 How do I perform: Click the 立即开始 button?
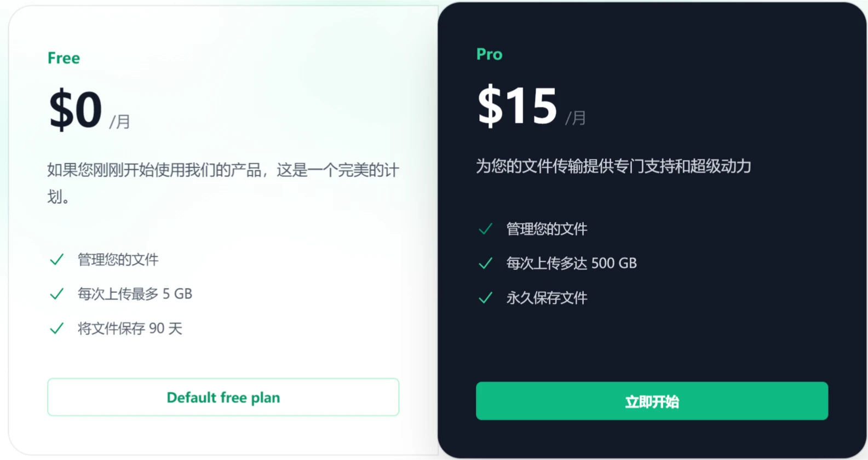pos(651,401)
